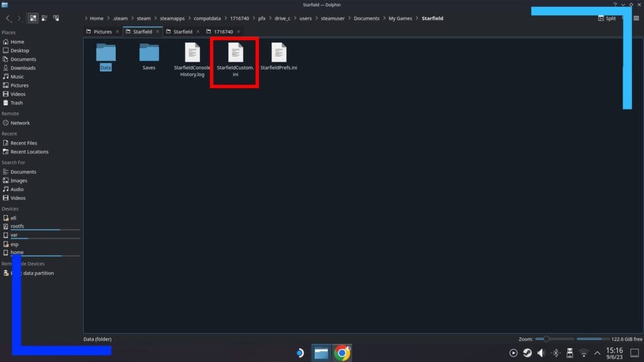Click the Split view button
Viewport: 644px width, 362px height.
pos(606,18)
